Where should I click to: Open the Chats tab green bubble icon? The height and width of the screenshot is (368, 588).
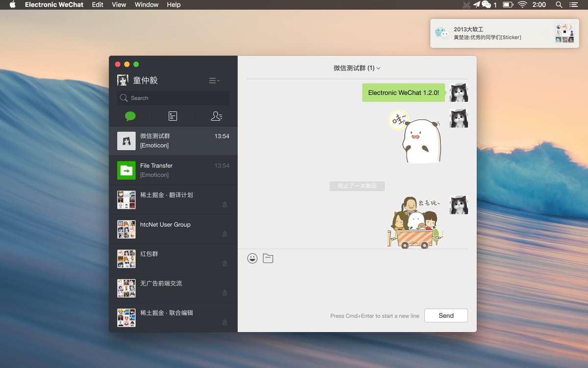[x=130, y=116]
